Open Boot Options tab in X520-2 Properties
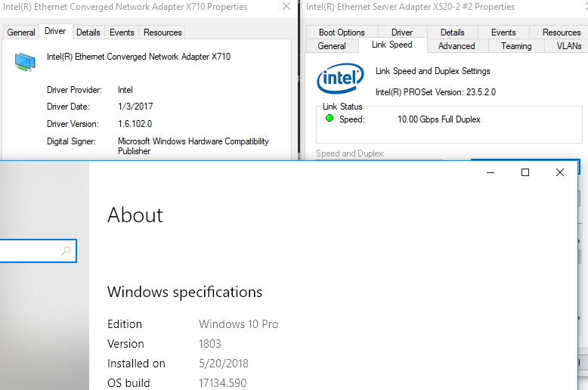 coord(342,32)
